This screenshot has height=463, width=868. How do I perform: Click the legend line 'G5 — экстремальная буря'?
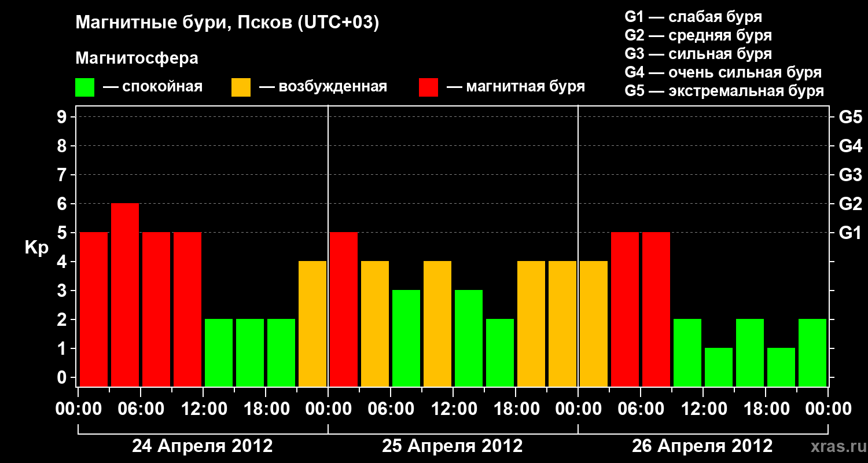[x=724, y=91]
